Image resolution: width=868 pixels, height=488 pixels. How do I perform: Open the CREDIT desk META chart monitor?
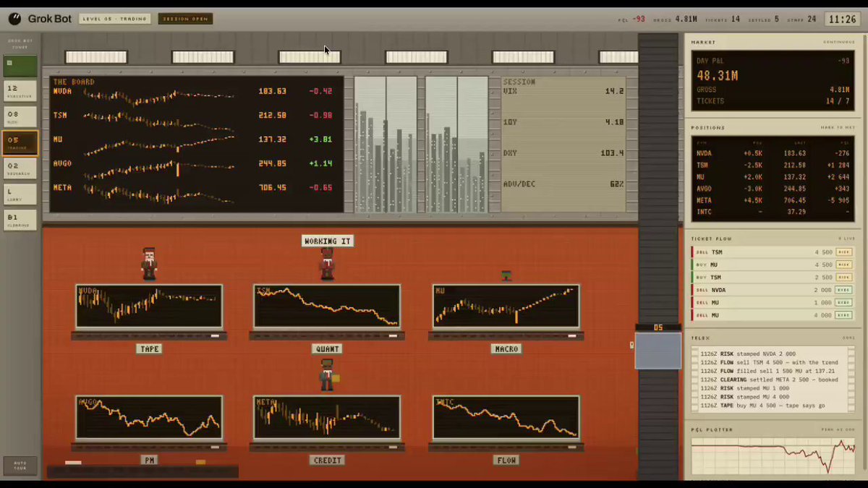[x=327, y=418]
